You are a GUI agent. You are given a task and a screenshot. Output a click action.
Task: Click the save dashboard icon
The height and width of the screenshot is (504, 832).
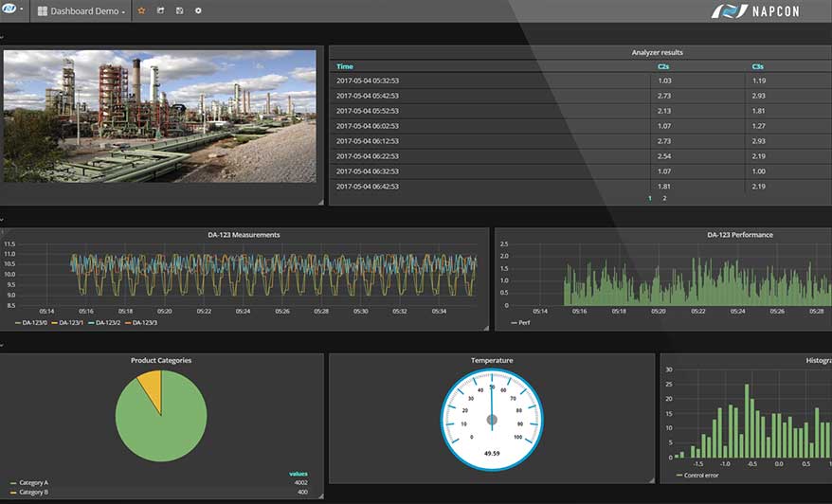179,10
